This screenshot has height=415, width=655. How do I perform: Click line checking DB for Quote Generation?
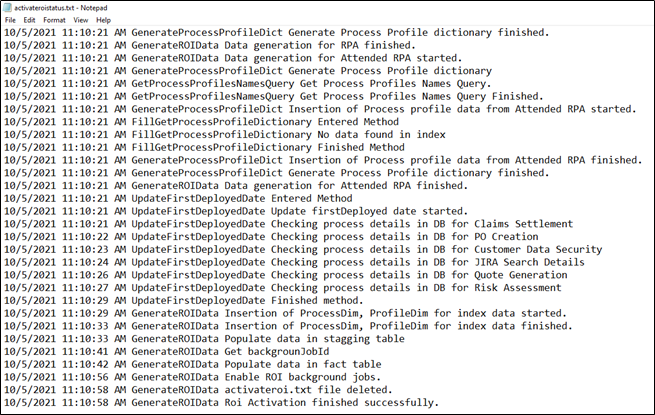click(x=286, y=275)
